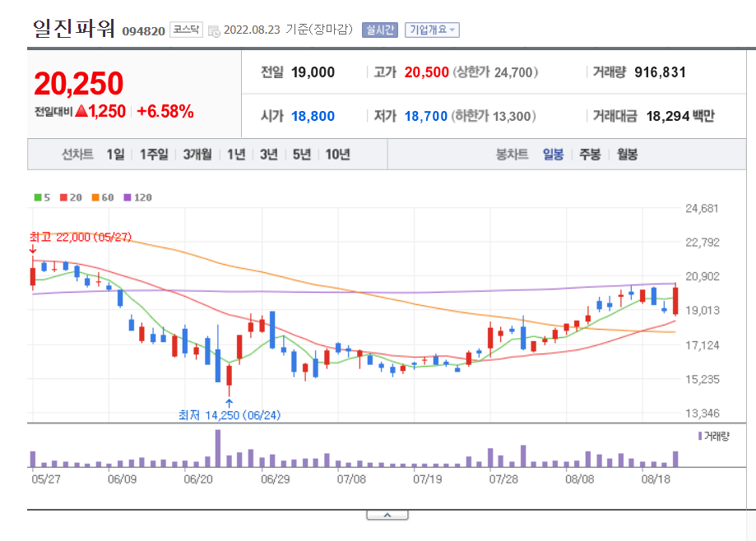Click the 24,681 price axis label
This screenshot has height=541, width=756.
click(702, 209)
